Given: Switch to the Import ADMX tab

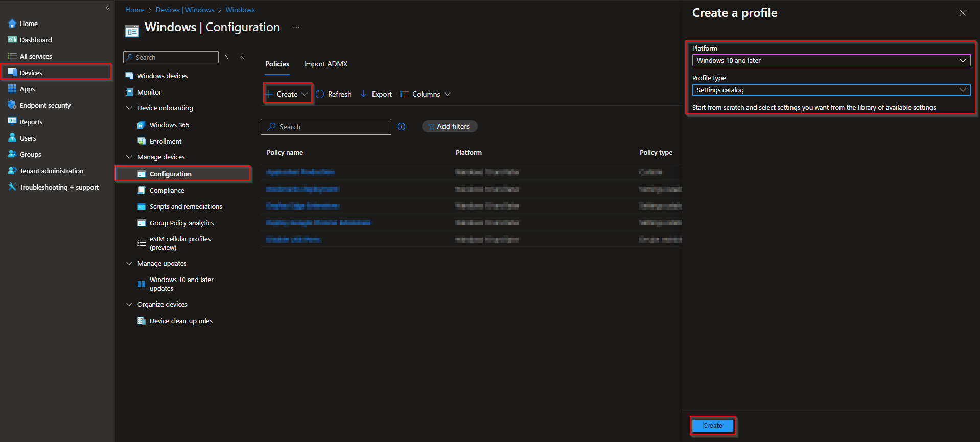Looking at the screenshot, I should 325,64.
